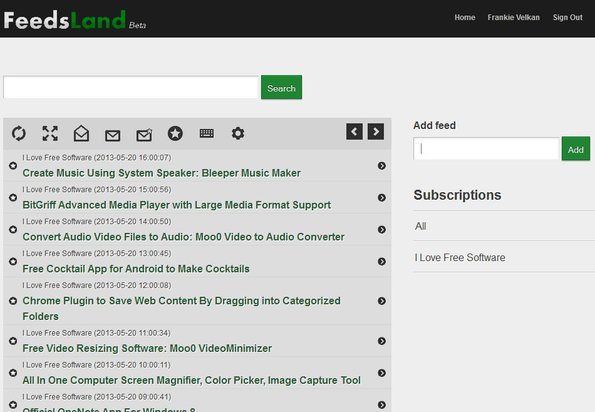Click source text dated 2013-05-20 13:00:45
This screenshot has width=595, height=412.
96,253
